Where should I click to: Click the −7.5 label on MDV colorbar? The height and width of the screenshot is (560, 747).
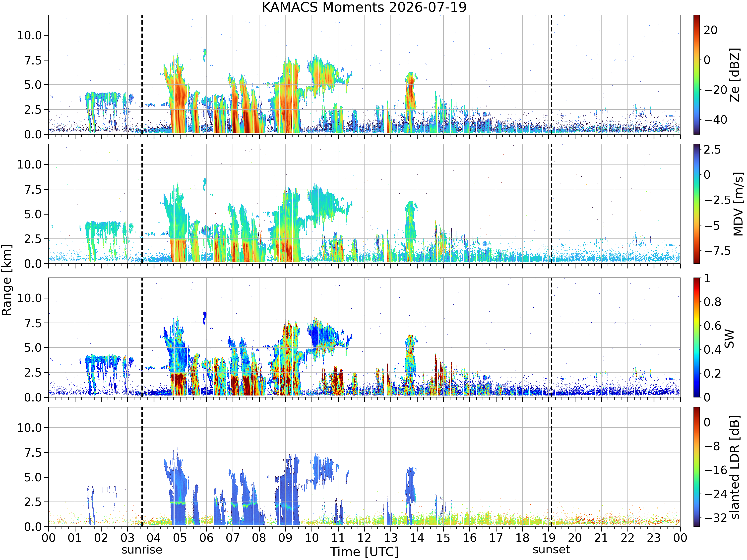[x=717, y=251]
